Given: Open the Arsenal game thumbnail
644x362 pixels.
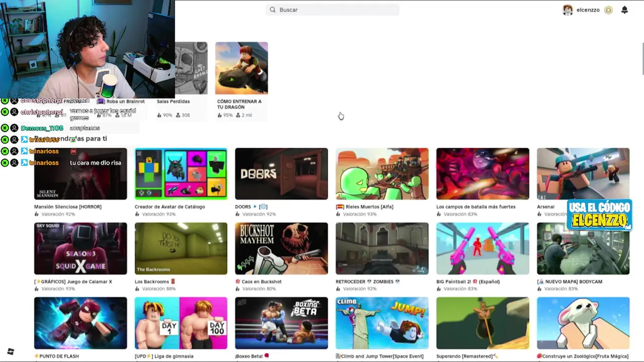Looking at the screenshot, I should (583, 173).
